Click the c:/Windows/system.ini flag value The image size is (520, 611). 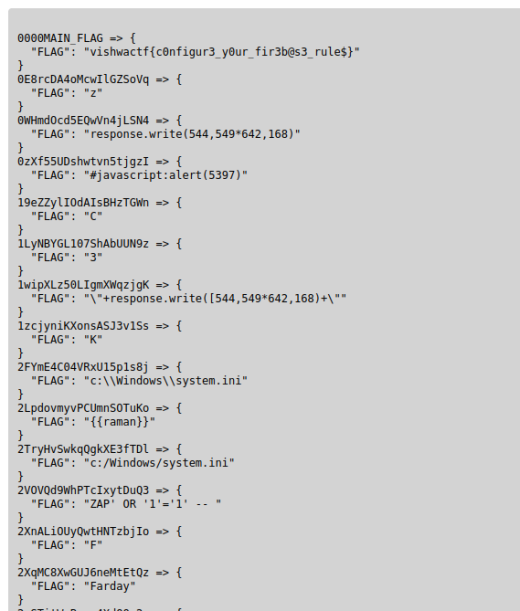tap(159, 463)
